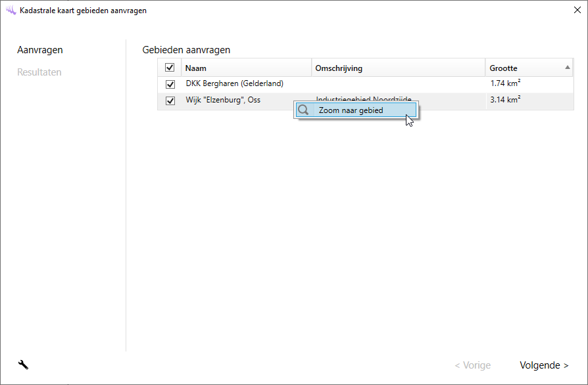This screenshot has height=385, width=588.
Task: Click the sort arrow in the Grootte column
Action: pyautogui.click(x=567, y=68)
